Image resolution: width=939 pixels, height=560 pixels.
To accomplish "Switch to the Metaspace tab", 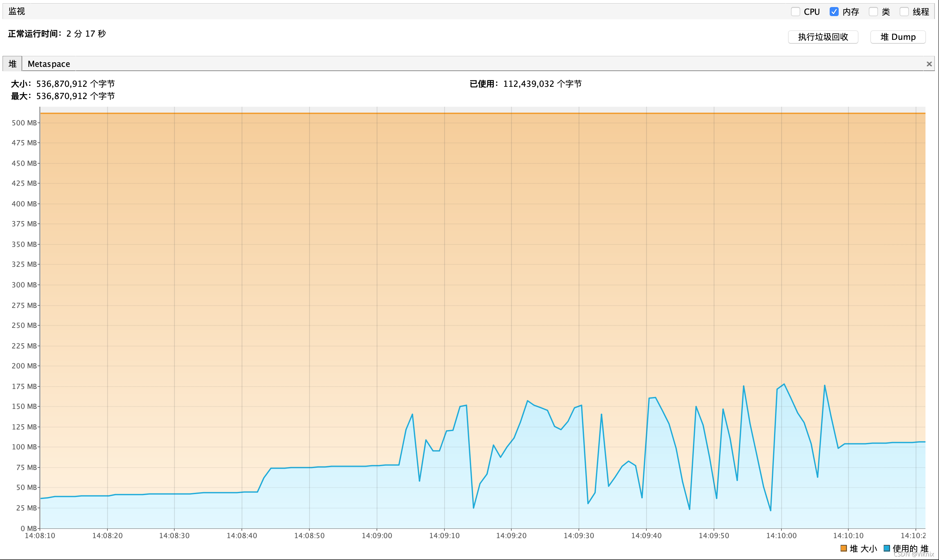I will click(49, 64).
